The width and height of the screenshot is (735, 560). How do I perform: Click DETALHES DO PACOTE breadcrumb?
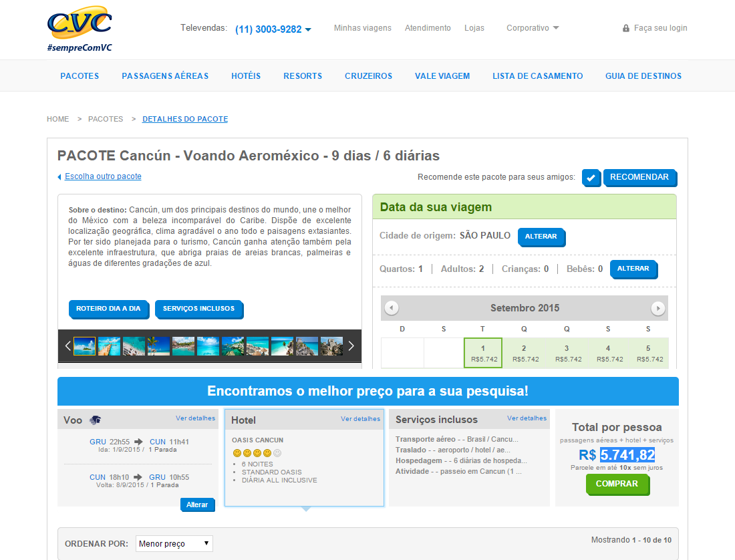point(185,119)
